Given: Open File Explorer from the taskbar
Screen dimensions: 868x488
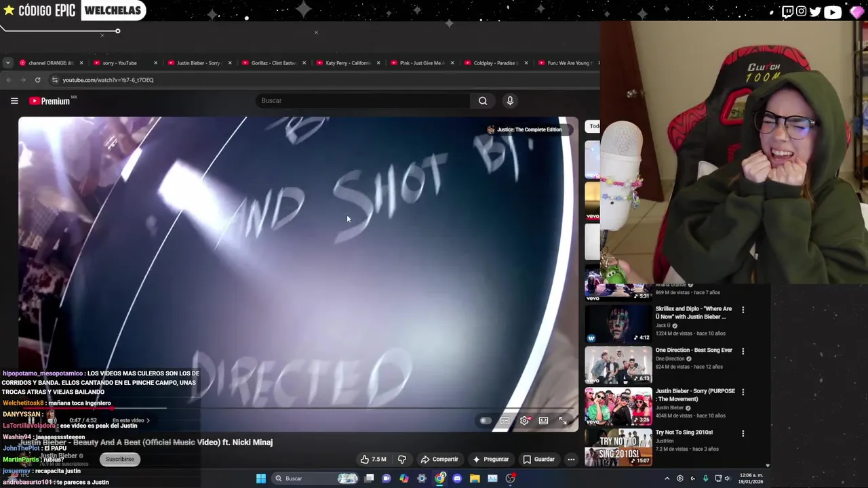Looking at the screenshot, I should click(475, 479).
